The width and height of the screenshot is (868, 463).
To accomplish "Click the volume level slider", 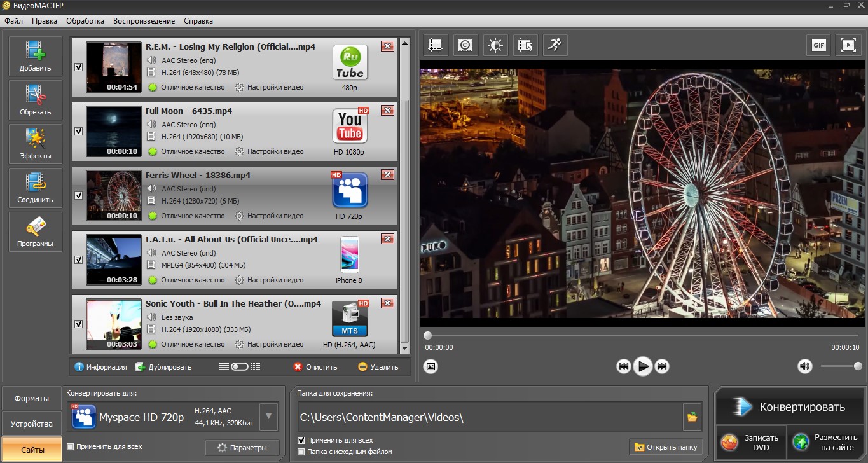I will click(841, 366).
